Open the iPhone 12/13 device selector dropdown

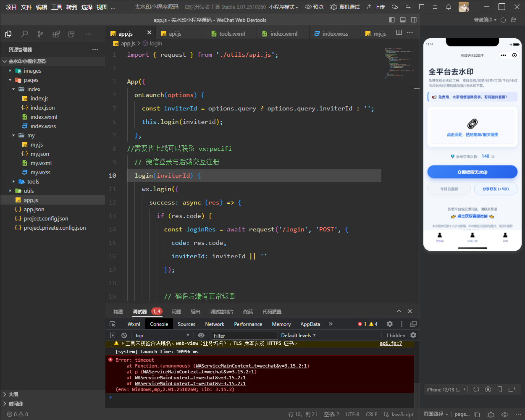[446, 389]
